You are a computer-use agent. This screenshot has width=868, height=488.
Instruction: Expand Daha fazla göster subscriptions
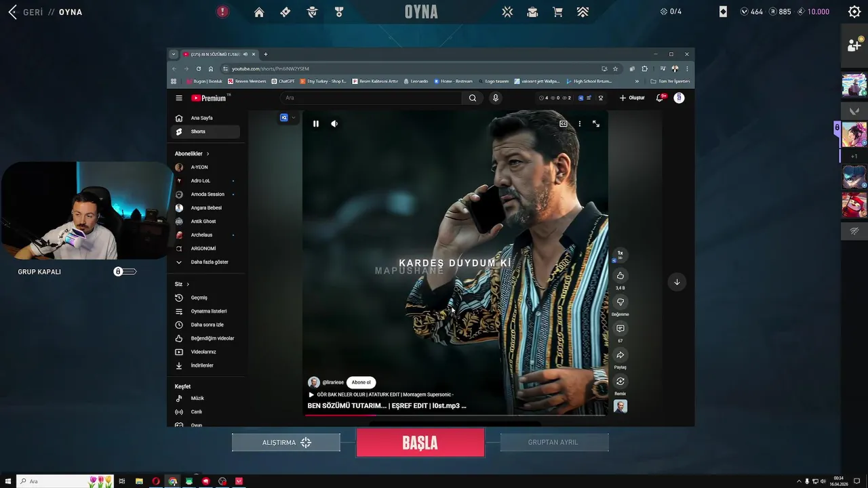[205, 262]
